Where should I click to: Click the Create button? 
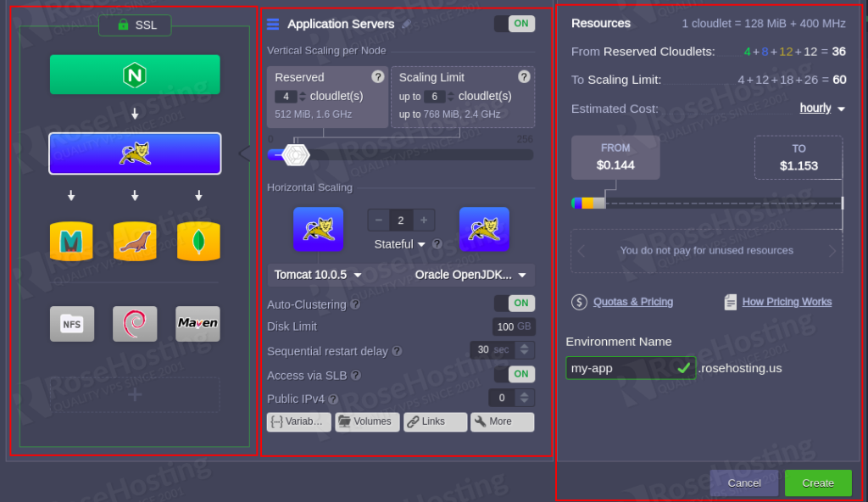point(818,483)
